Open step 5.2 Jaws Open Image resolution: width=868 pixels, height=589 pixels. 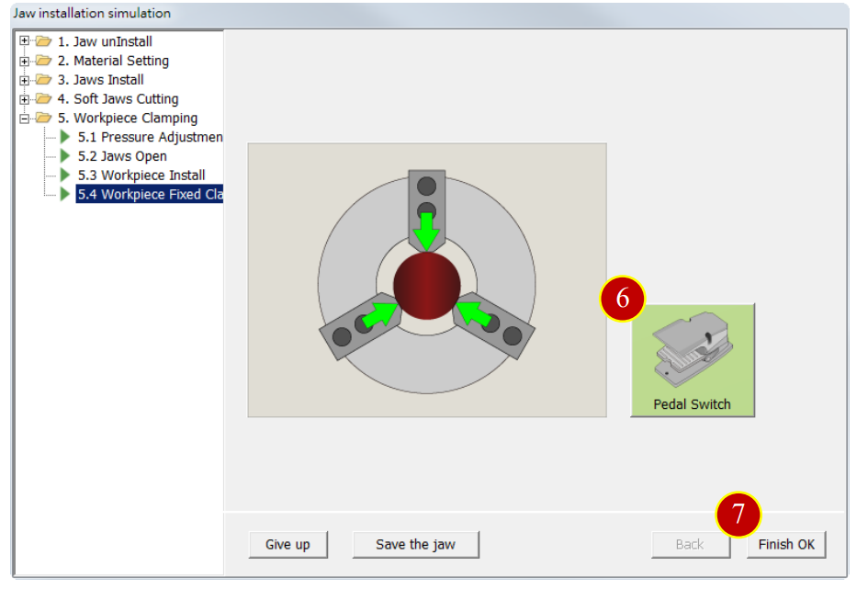pyautogui.click(x=122, y=156)
